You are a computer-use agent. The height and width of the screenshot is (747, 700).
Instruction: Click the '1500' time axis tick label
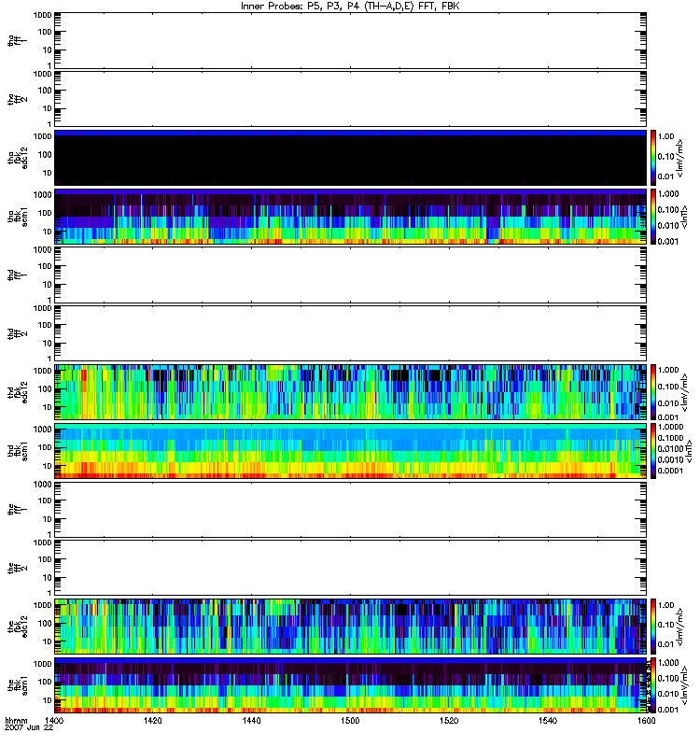tap(350, 720)
